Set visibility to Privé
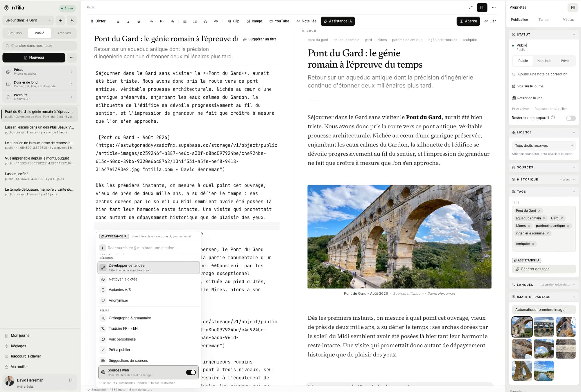This screenshot has width=581, height=392. pyautogui.click(x=565, y=61)
